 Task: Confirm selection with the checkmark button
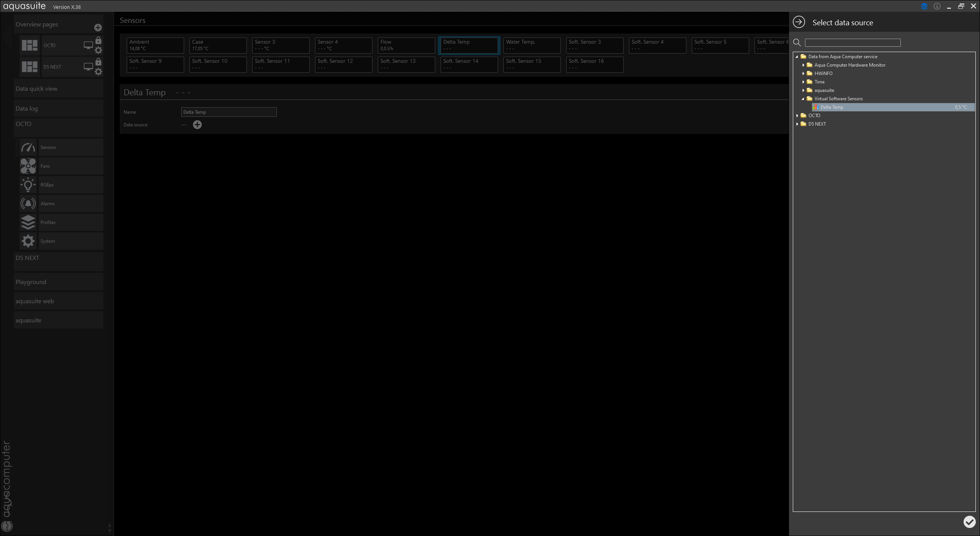(x=969, y=521)
